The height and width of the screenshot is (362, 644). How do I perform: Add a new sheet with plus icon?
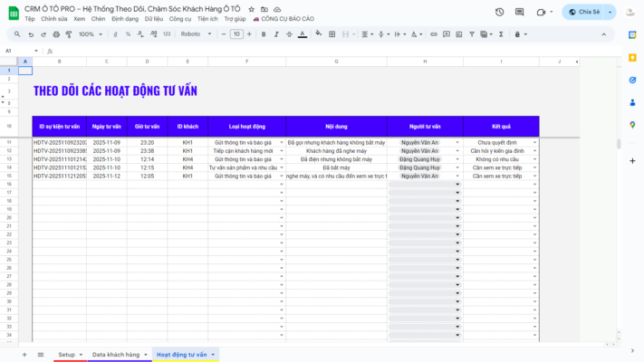(x=24, y=354)
